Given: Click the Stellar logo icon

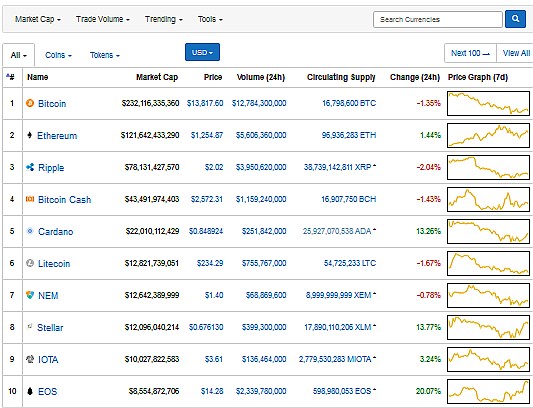Looking at the screenshot, I should coord(30,326).
